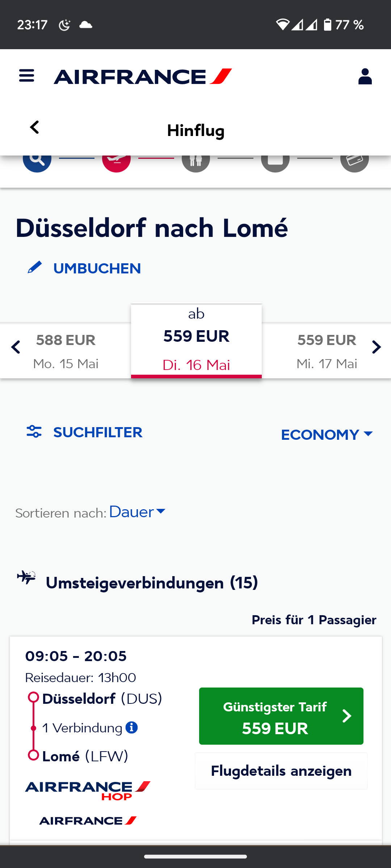Show earlier dates with left arrow
The width and height of the screenshot is (391, 868).
[16, 347]
